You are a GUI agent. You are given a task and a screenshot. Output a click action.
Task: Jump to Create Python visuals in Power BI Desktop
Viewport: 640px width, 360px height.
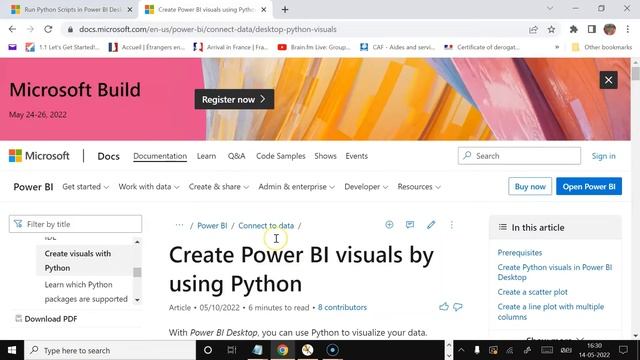coord(555,272)
